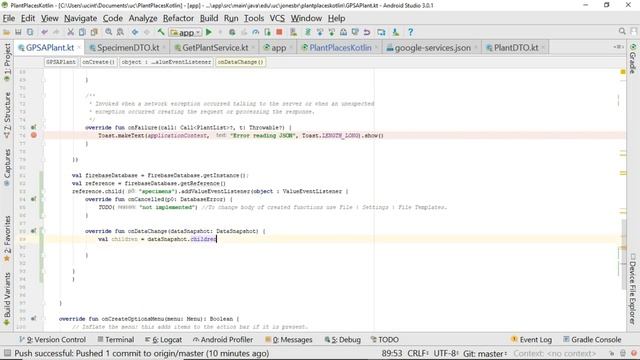The height and width of the screenshot is (360, 640).
Task: Expand the Gradle side panel
Action: coord(633,59)
